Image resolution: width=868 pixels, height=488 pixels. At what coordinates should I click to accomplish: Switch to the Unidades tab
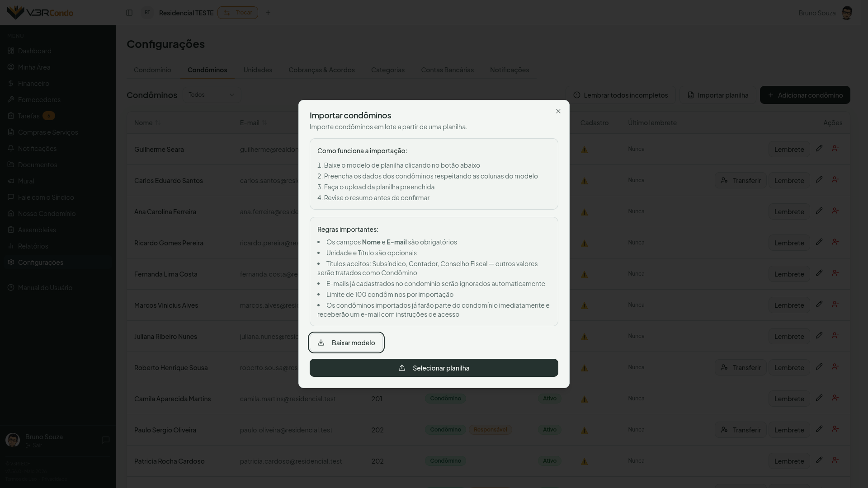point(258,70)
